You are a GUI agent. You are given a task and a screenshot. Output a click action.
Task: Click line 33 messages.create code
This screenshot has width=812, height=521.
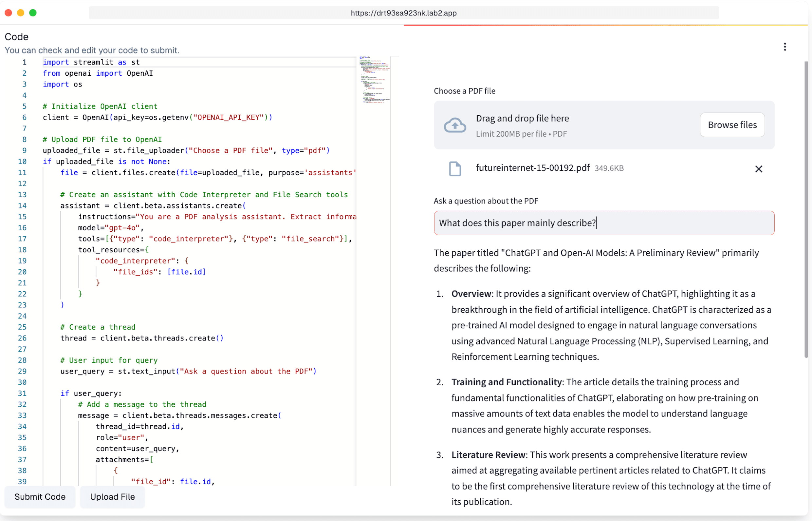(x=179, y=415)
